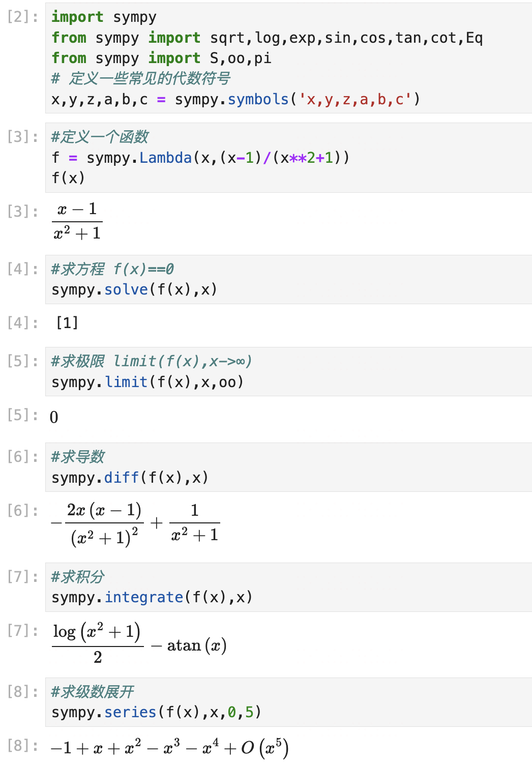Viewport: 532px width, 764px height.
Task: Select the [8] prompt beside series cell
Action: [22, 692]
